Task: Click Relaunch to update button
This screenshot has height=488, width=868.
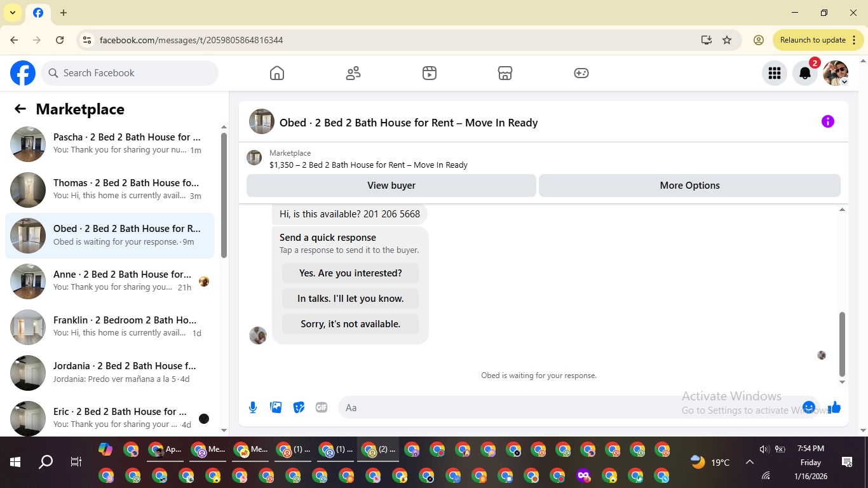Action: click(x=818, y=40)
